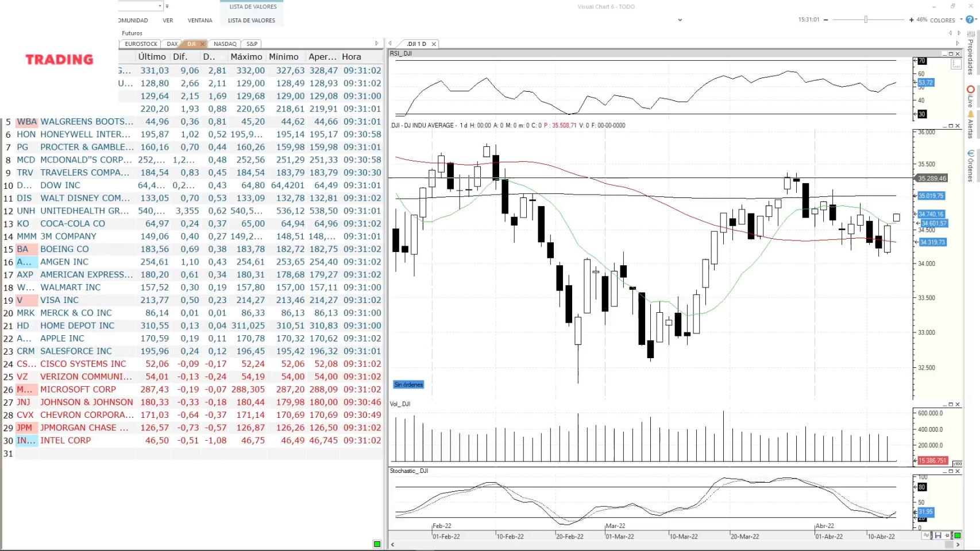Toggle the x100 volume scale label

point(957,463)
